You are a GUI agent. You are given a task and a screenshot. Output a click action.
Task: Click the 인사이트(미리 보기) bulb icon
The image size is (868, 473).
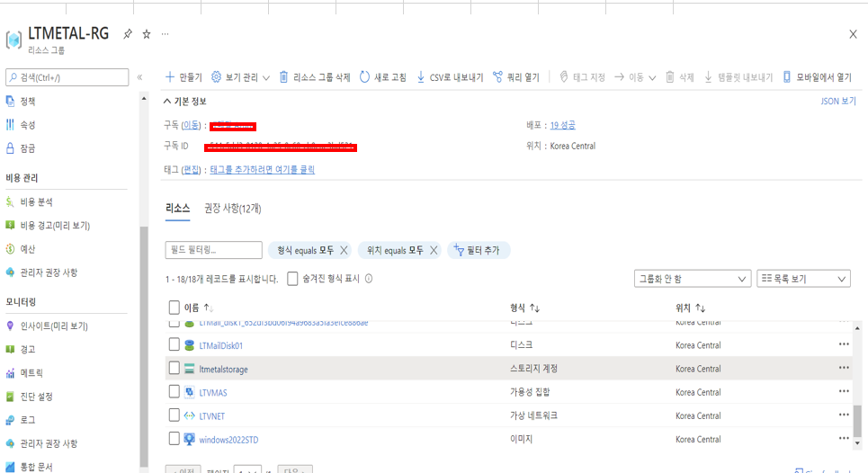[x=10, y=326]
